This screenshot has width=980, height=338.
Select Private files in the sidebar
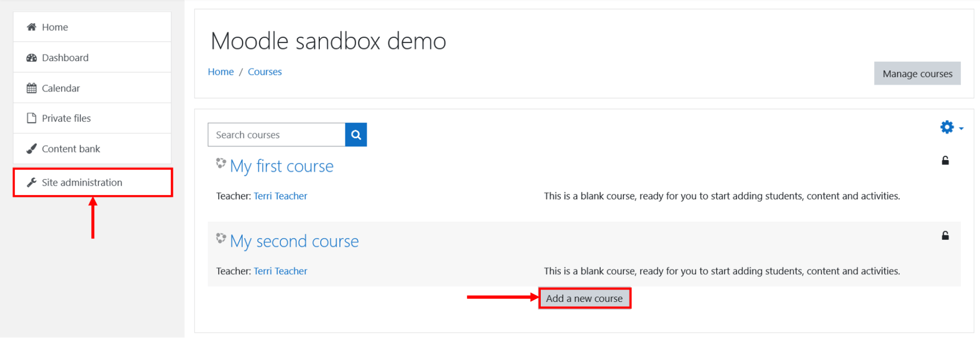(92, 118)
